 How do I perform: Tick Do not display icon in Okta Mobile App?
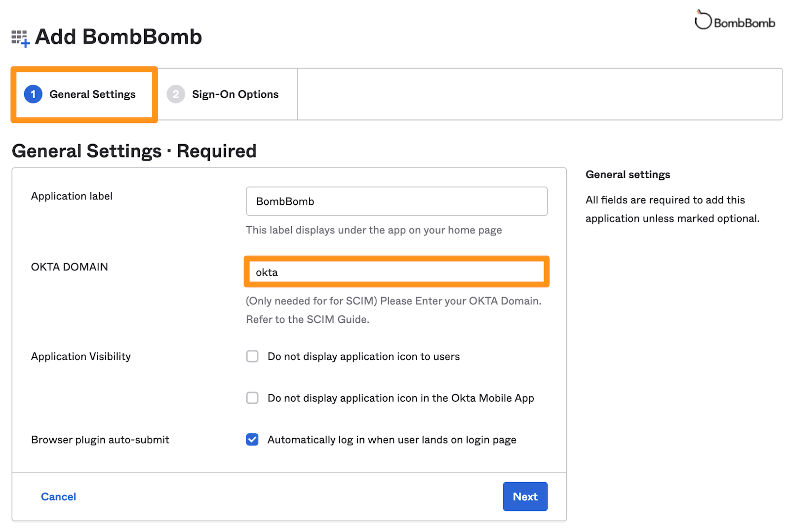pos(252,398)
